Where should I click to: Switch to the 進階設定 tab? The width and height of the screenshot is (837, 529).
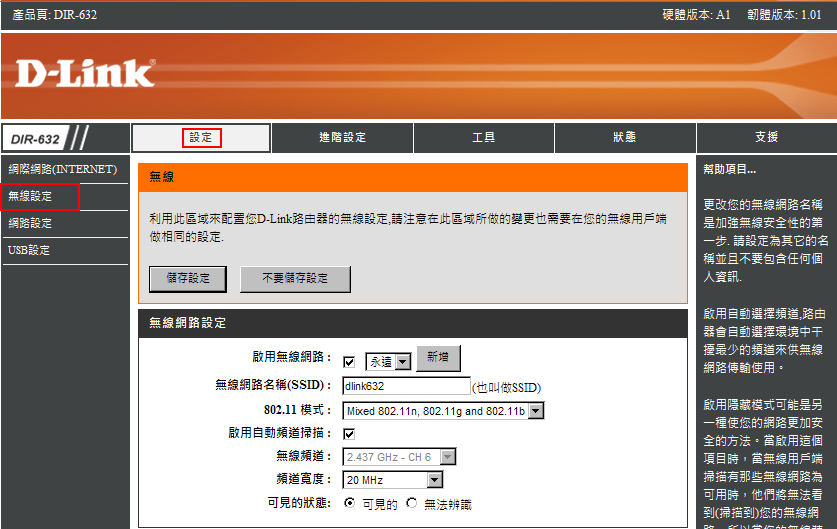click(342, 138)
